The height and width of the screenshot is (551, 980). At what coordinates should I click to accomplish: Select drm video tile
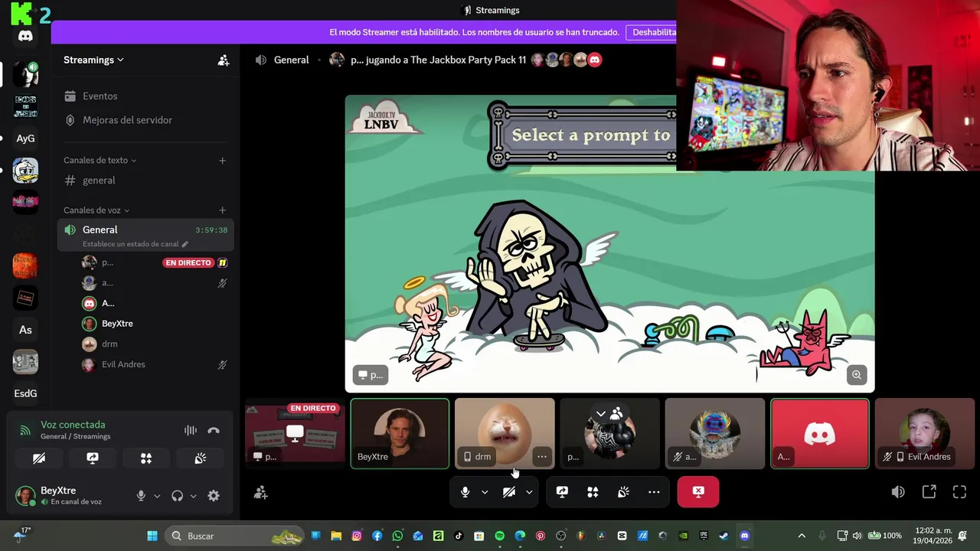point(505,433)
